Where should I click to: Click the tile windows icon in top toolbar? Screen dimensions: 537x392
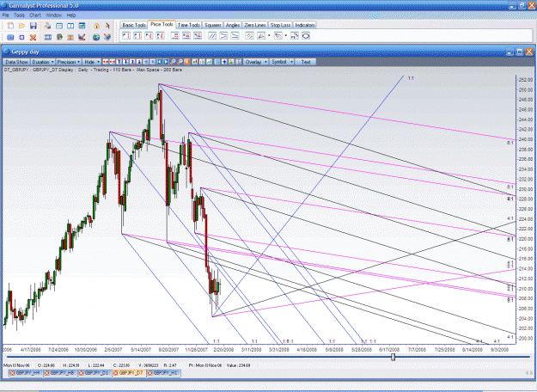click(x=70, y=26)
